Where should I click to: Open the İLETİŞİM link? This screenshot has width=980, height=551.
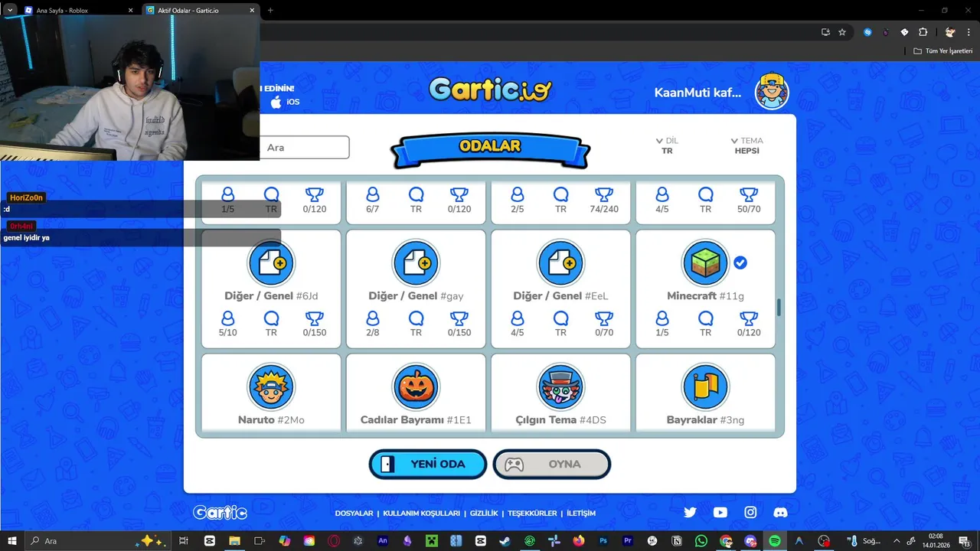point(581,514)
